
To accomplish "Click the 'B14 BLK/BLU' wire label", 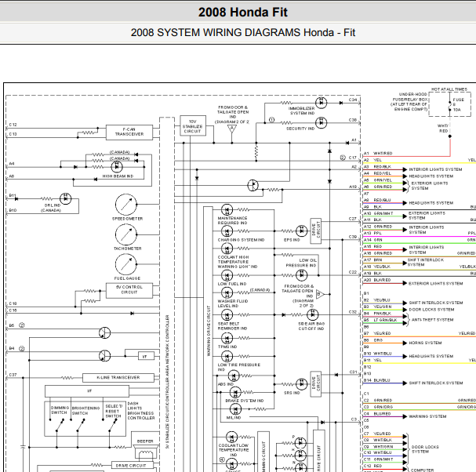I will click(377, 380).
